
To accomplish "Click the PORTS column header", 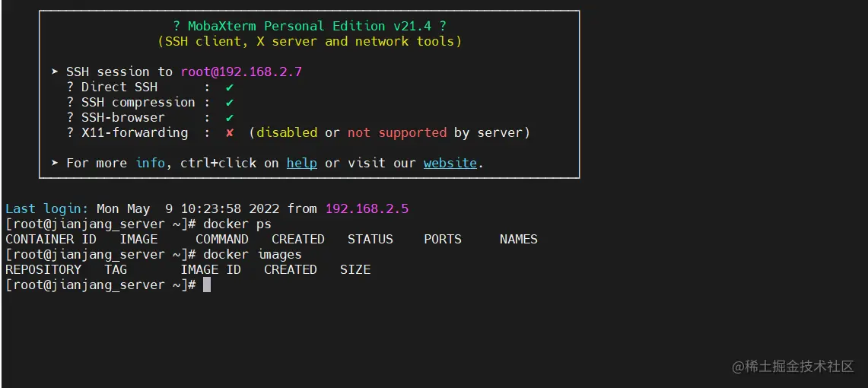I will coord(442,239).
